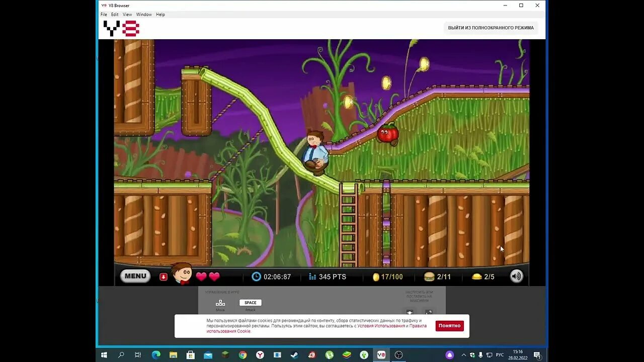Click the points bars icon
The image size is (644, 362).
[x=312, y=277]
